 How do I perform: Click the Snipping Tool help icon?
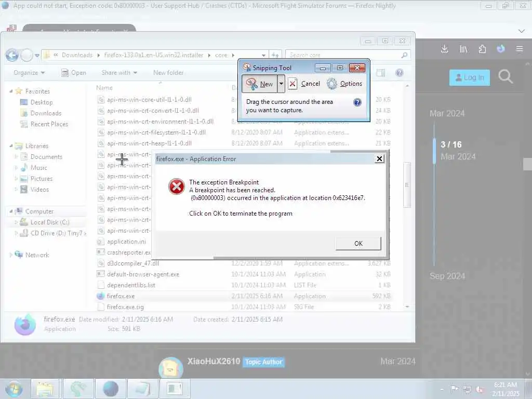coord(357,102)
